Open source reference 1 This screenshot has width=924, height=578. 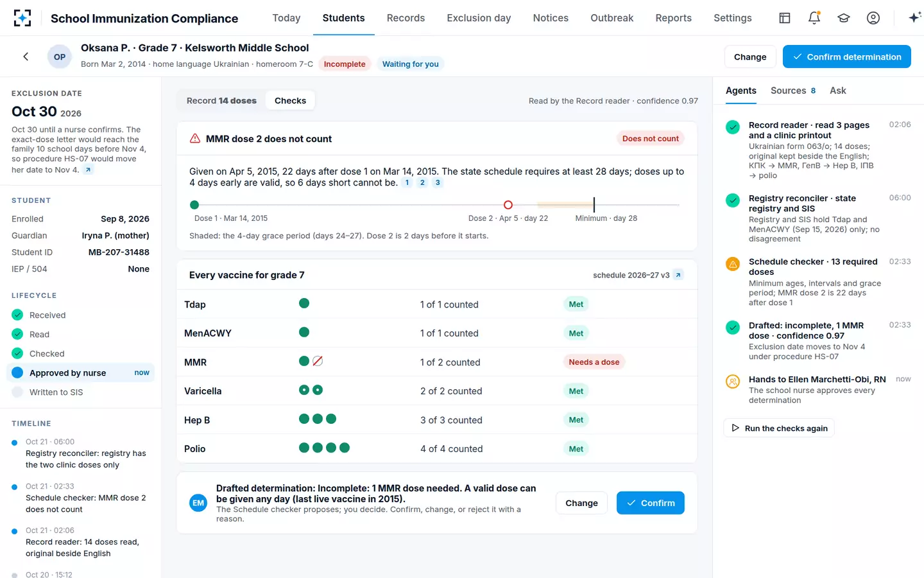point(407,183)
